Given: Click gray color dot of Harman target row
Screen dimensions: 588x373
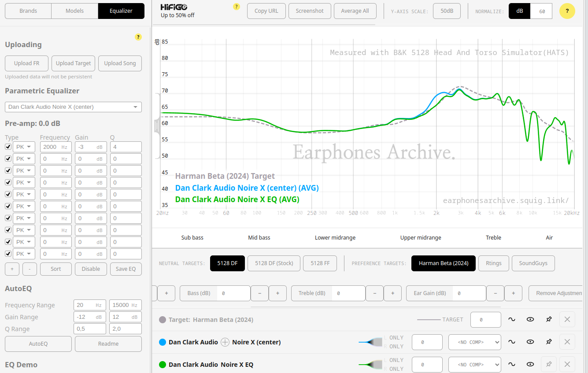Looking at the screenshot, I should point(162,320).
